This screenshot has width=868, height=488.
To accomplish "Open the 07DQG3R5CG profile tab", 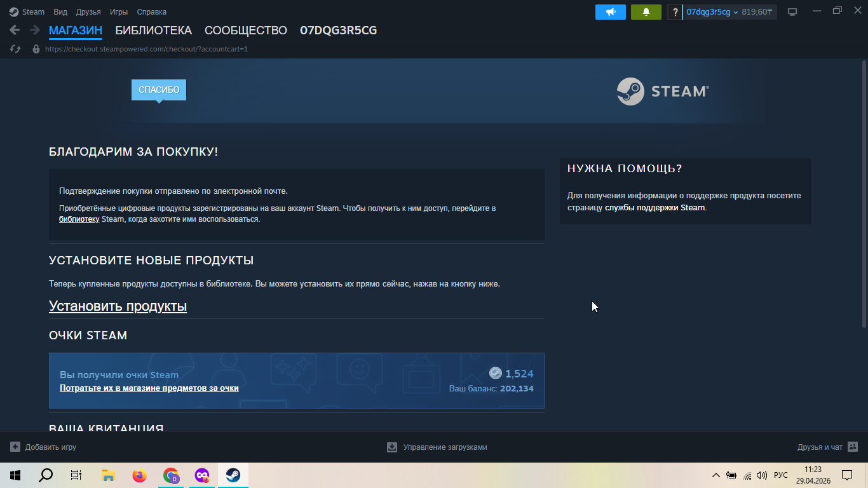I will coord(338,30).
